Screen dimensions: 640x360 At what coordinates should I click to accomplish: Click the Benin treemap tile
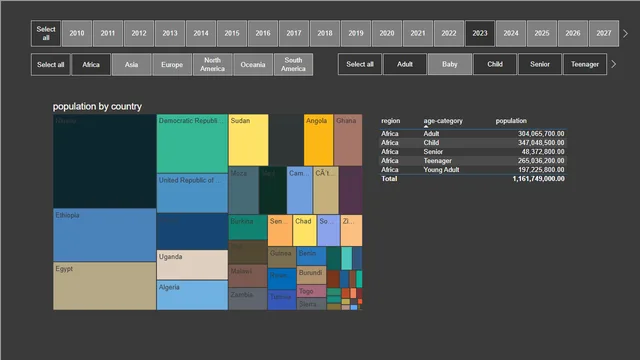click(311, 256)
